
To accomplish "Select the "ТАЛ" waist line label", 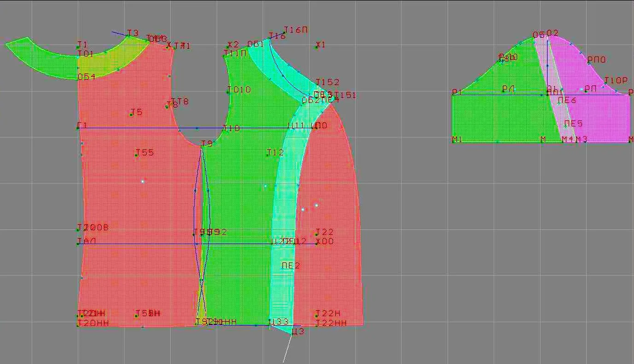I will pos(87,241).
